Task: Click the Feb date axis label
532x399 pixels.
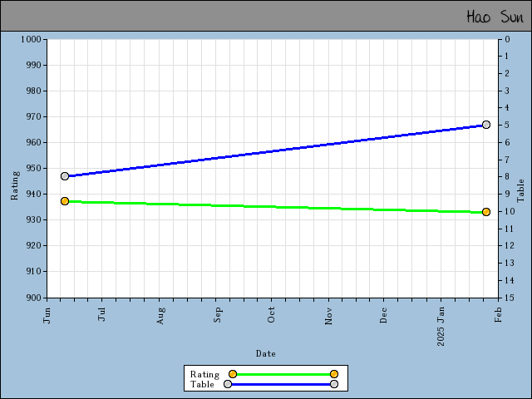Action: click(498, 315)
